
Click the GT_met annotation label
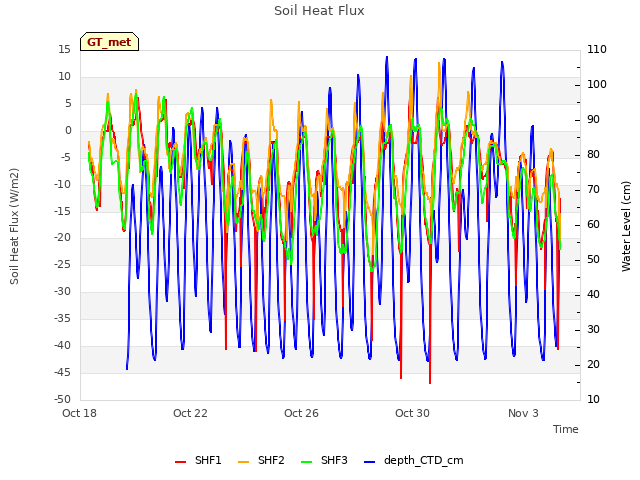coord(109,42)
